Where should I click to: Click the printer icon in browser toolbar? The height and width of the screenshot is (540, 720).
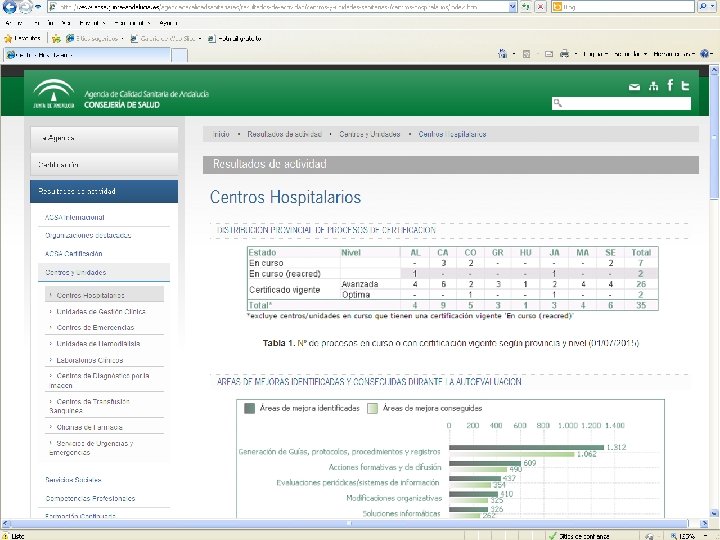point(564,53)
